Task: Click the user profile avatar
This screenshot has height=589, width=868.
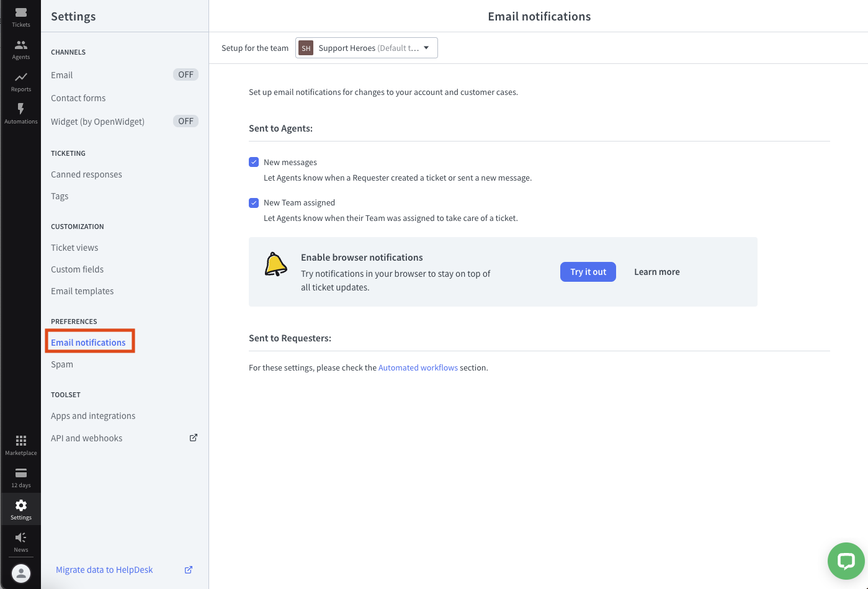Action: [20, 573]
